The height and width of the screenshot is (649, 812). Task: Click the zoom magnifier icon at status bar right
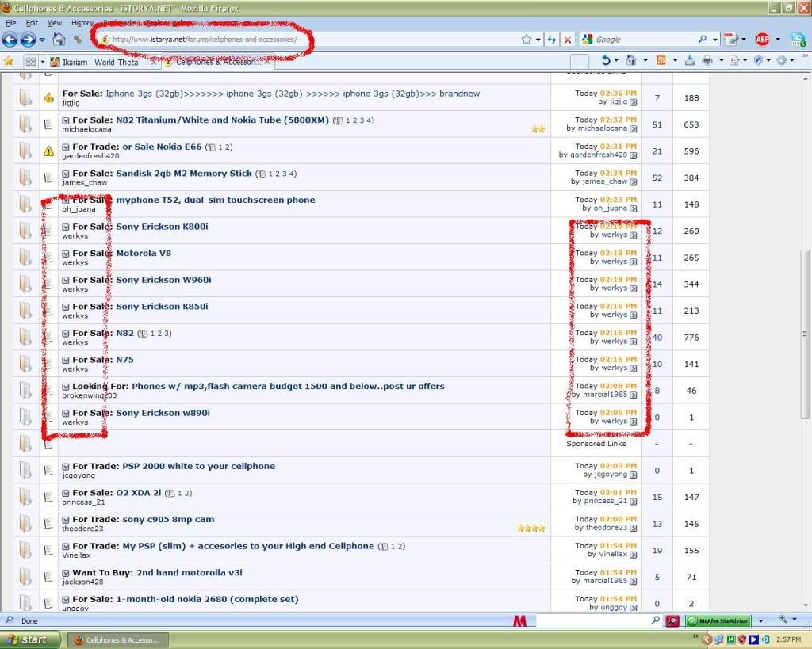(783, 620)
